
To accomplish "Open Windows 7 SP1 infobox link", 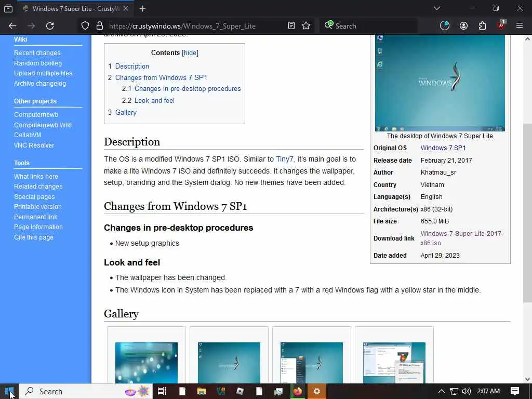I will (x=443, y=148).
